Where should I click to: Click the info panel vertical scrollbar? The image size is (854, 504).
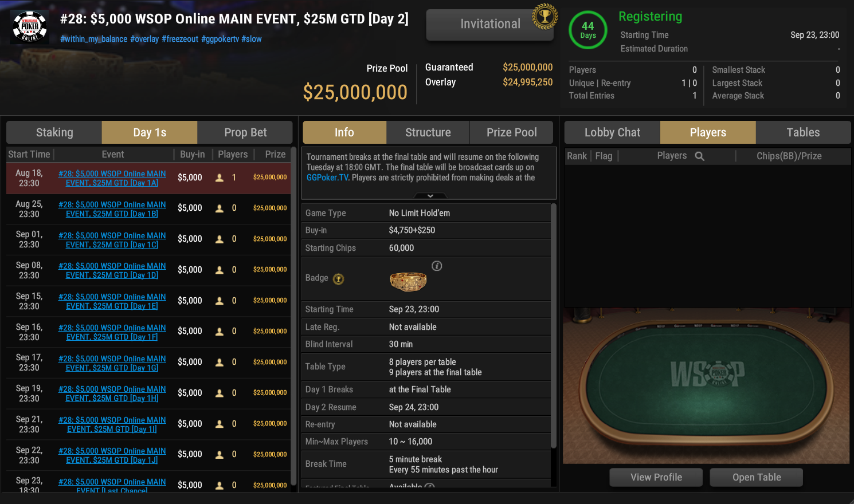pos(554,326)
